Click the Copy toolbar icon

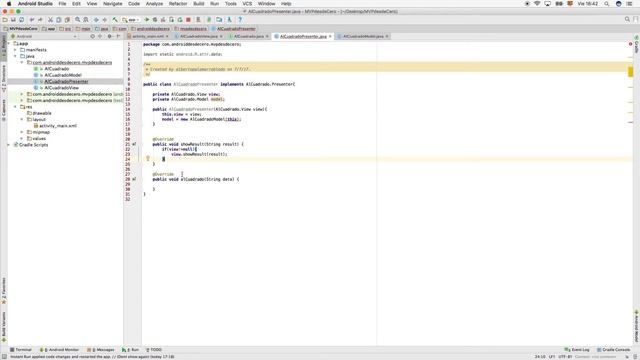coord(59,20)
